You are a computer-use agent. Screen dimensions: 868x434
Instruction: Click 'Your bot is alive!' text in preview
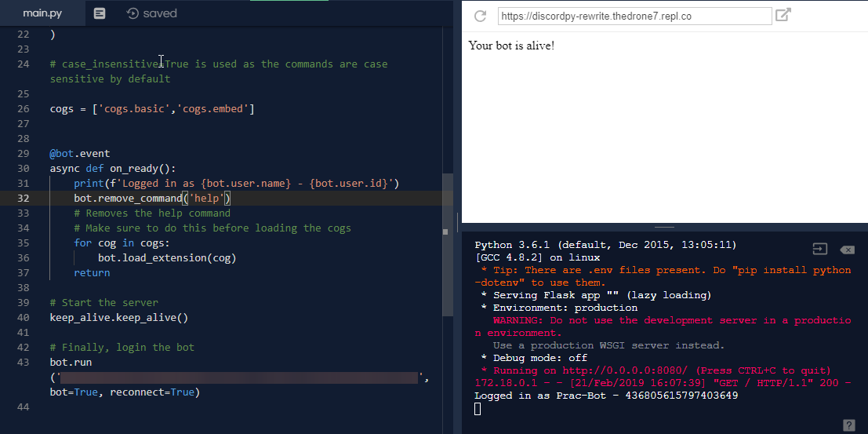pyautogui.click(x=511, y=46)
